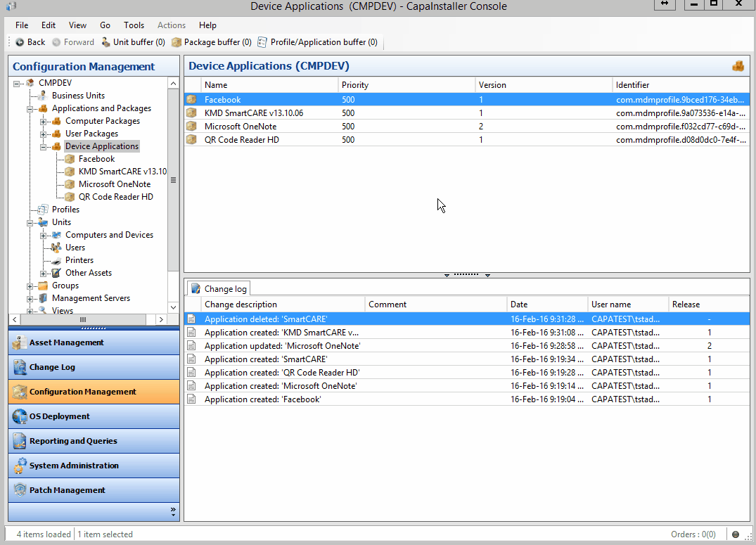This screenshot has height=545, width=756.
Task: Expand the Management Servers node
Action: (30, 299)
